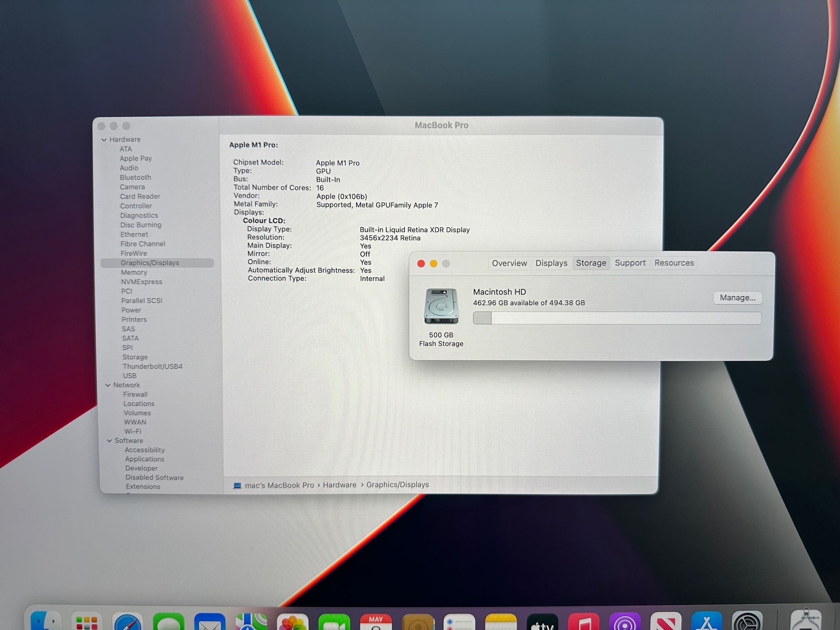Select Disc Burning in the sidebar
Image resolution: width=840 pixels, height=630 pixels.
pyautogui.click(x=141, y=225)
